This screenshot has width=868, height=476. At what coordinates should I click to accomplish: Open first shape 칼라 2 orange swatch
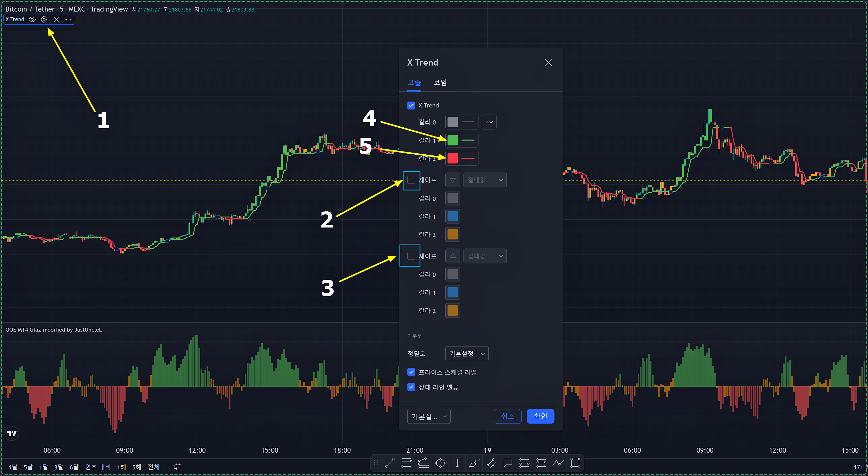452,235
